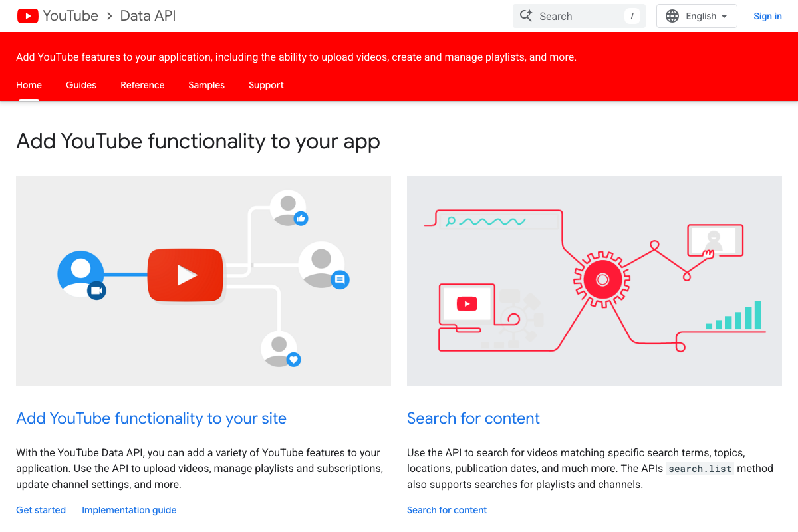Click the YouTube breadcrumb text
This screenshot has width=798, height=532.
click(70, 16)
